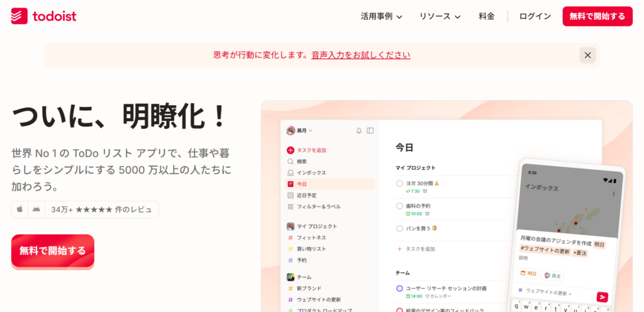Open the chevron next to 美月
Viewport: 644px width, 312px height.
[x=311, y=131]
